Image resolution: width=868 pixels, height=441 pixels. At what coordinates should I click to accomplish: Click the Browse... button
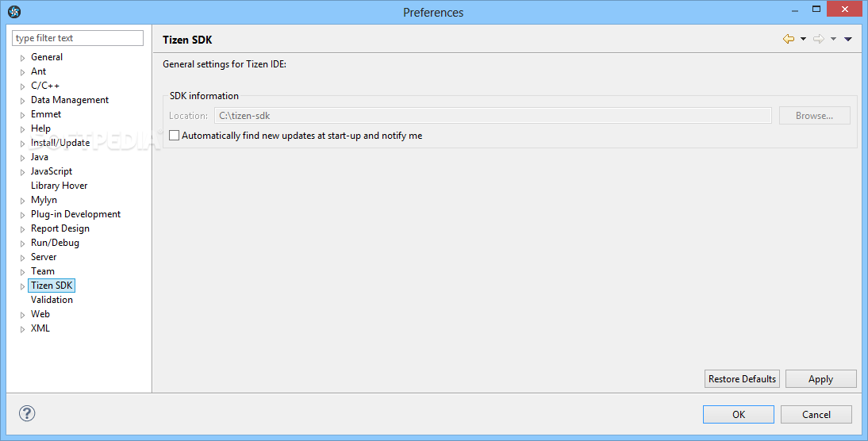tap(814, 116)
